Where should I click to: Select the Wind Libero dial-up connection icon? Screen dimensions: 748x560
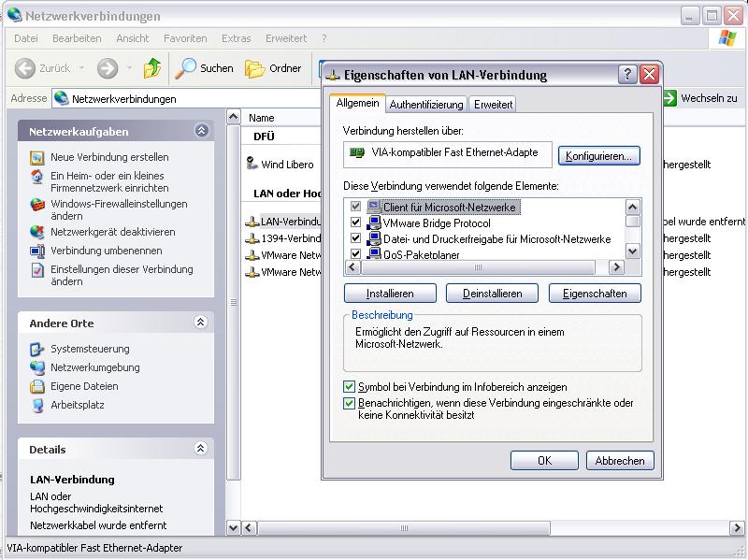(252, 163)
